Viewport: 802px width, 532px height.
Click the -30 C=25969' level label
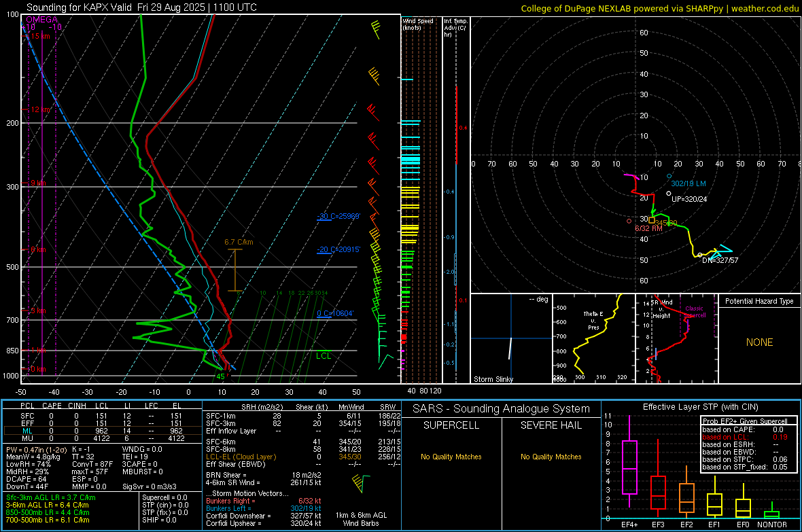[338, 216]
